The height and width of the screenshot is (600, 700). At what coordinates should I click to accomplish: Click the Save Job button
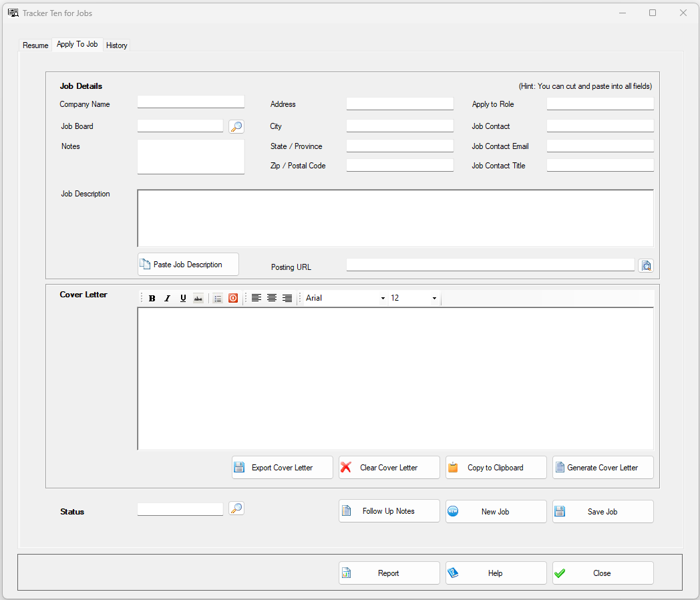pos(602,512)
